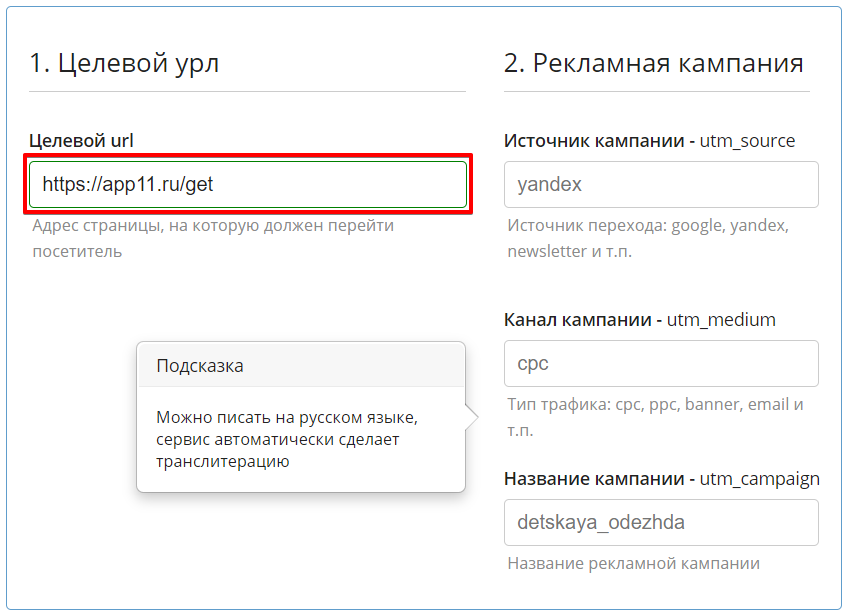Click the "Адрес страницы" hint under the URL field
This screenshot has width=847, height=614.
(x=212, y=238)
